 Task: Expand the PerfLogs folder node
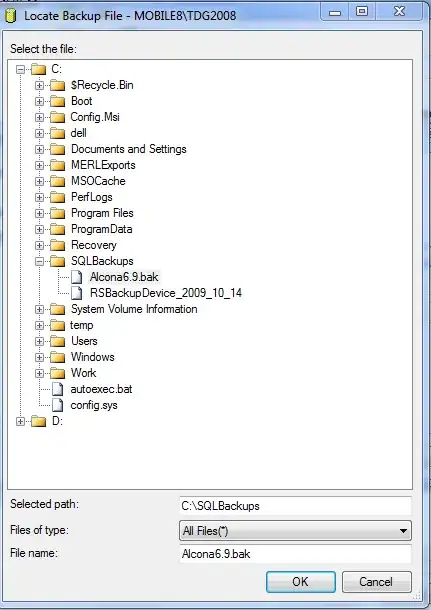[x=39, y=197]
